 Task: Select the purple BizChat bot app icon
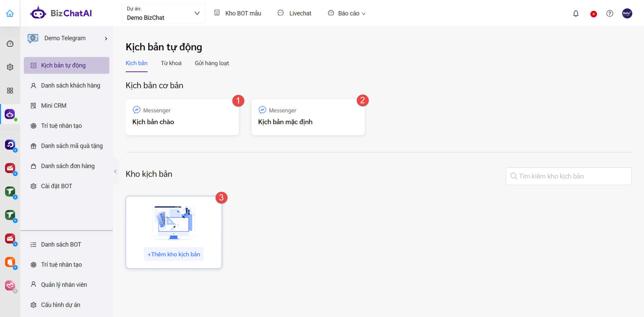coord(10,114)
